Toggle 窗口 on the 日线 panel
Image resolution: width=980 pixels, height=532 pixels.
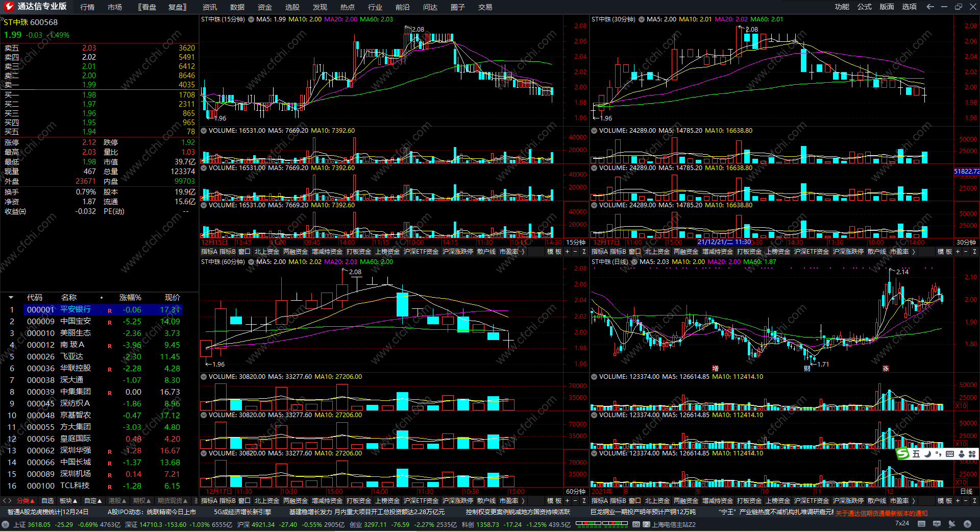(635, 501)
